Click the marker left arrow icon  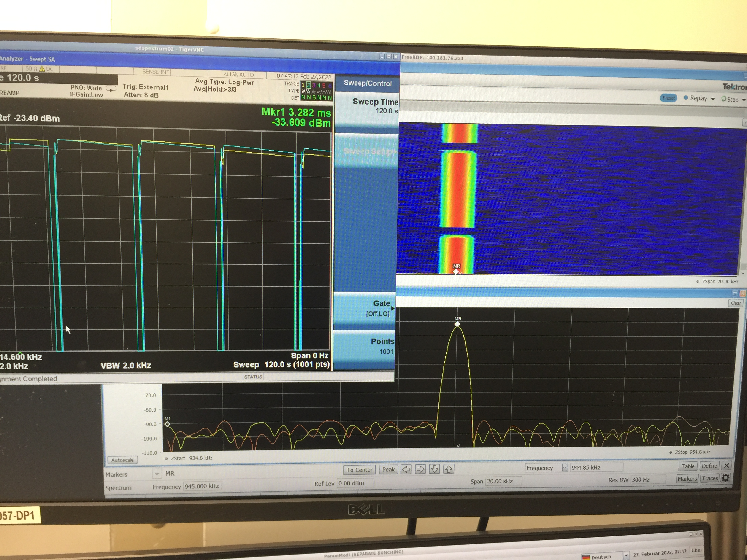click(x=406, y=469)
